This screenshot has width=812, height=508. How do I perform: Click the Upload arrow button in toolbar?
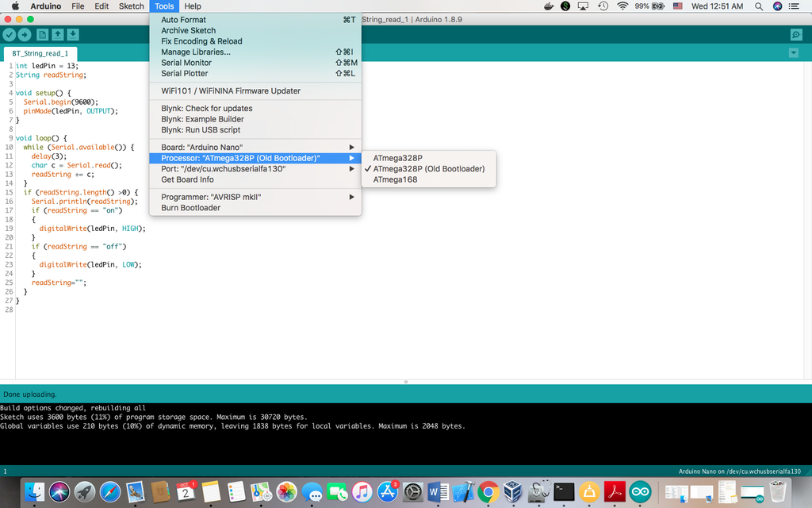click(25, 35)
